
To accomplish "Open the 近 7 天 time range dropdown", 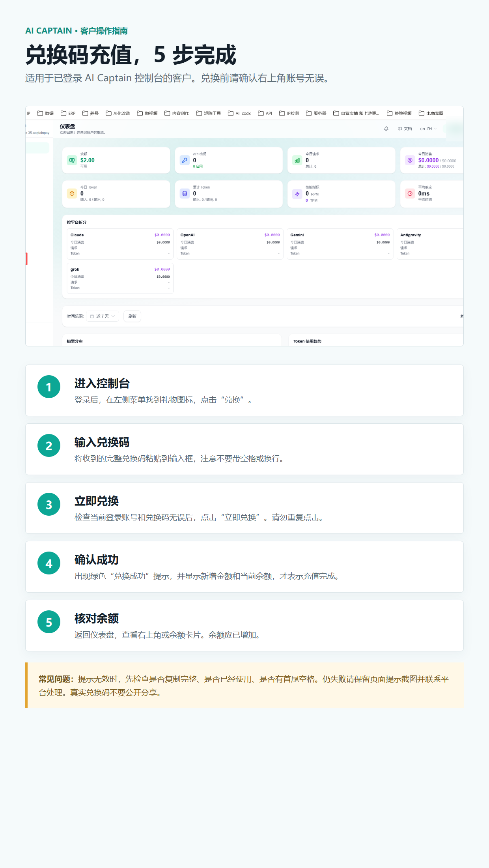I will (103, 316).
